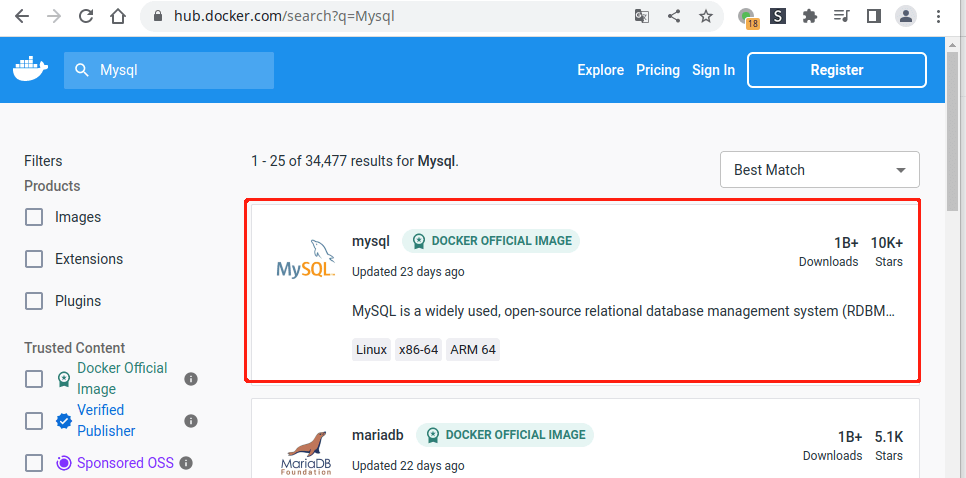Click the Extensions filter label
This screenshot has width=966, height=478.
(x=89, y=259)
